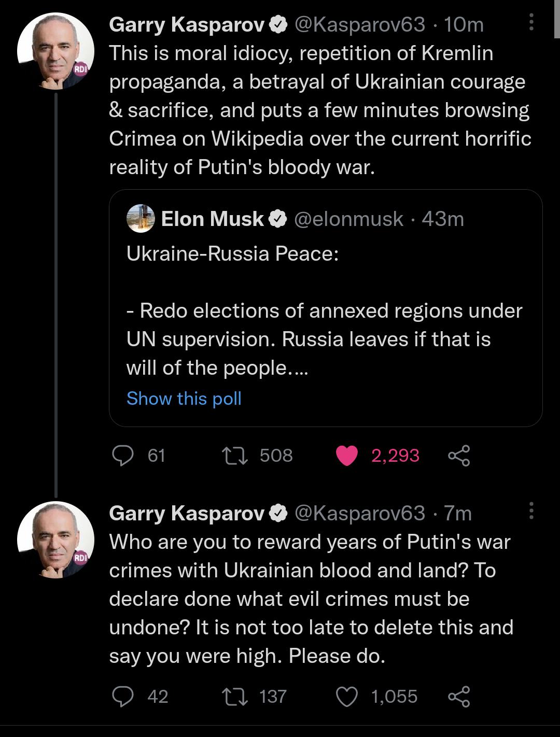Click the reply icon showing 42 replies
560x737 pixels.
click(x=124, y=697)
